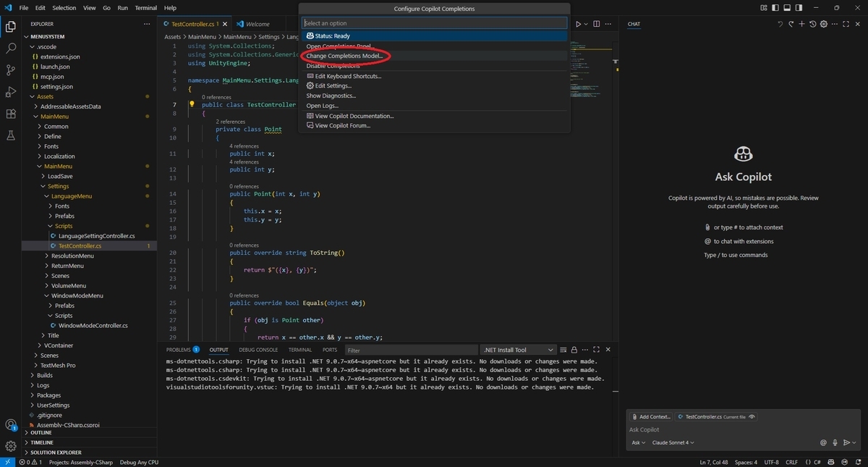Viewport: 868px width, 467px height.
Task: Open chat panel more actions ellipsis
Action: (835, 24)
